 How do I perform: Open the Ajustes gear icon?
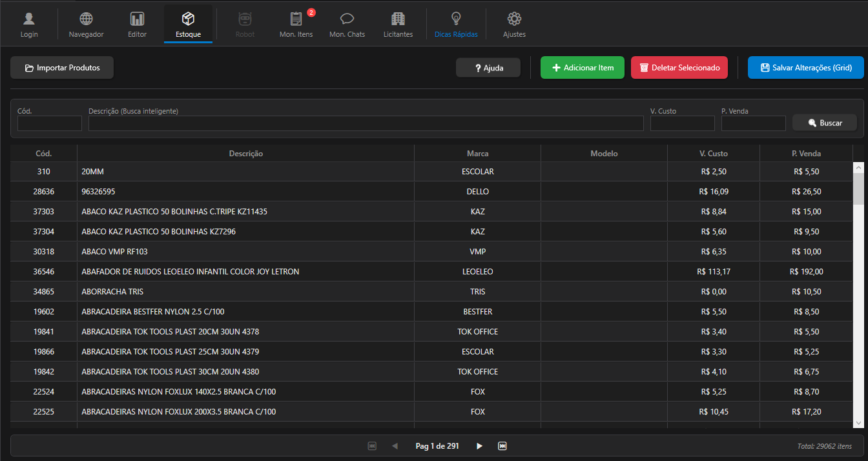coord(514,19)
